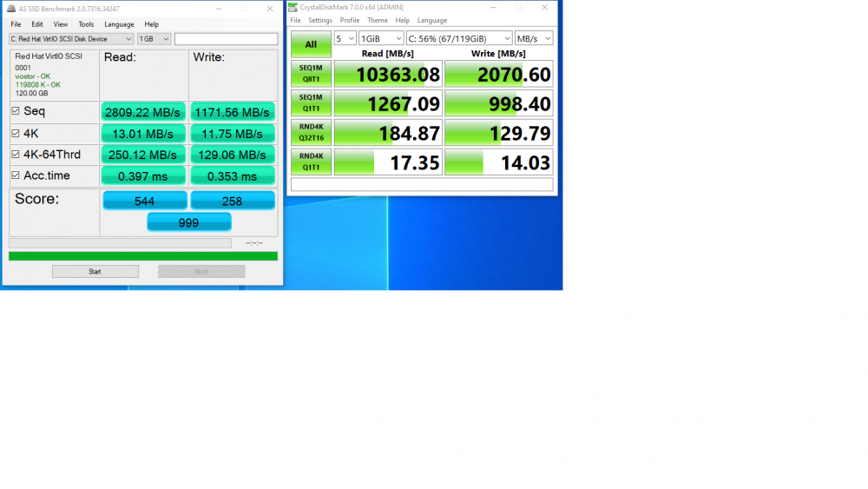This screenshot has height=489, width=868.
Task: Open the 1 GB size dropdown in AS SSD
Action: (x=154, y=39)
